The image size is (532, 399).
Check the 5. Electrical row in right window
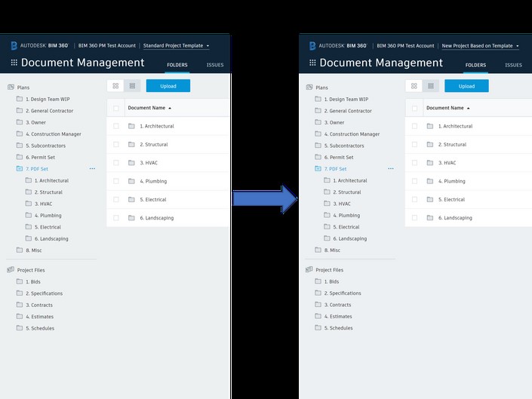tap(414, 199)
